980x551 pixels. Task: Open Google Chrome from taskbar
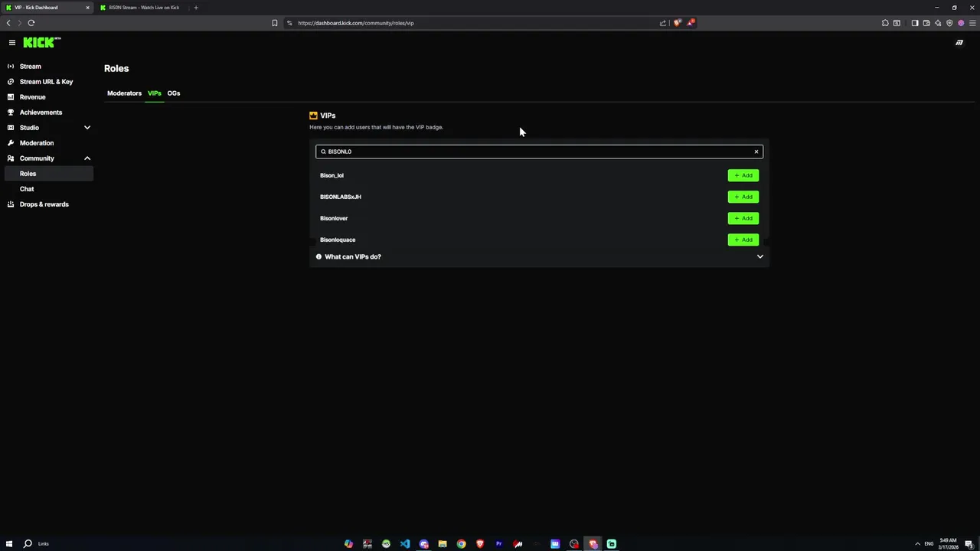[x=461, y=544]
